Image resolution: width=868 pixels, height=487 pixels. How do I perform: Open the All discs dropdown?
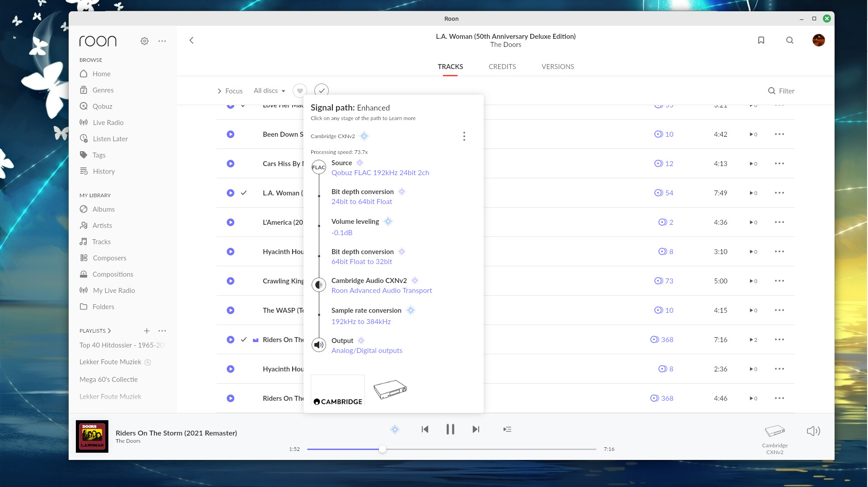269,91
